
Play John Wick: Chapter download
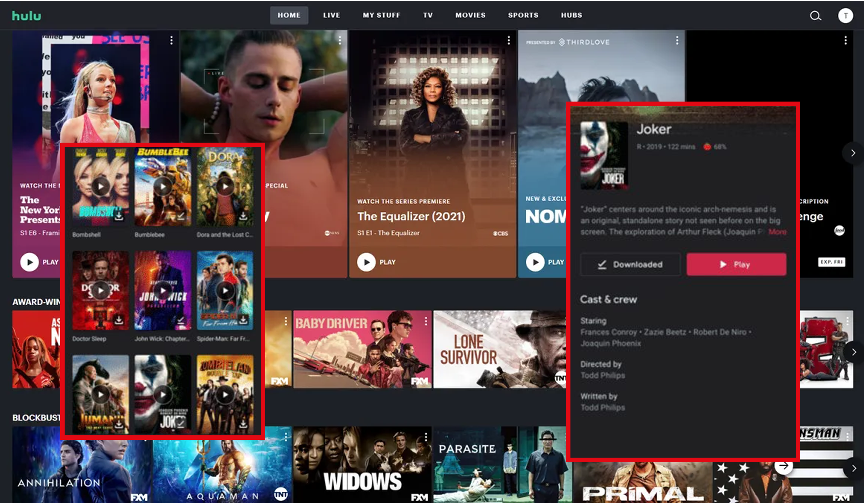[x=162, y=291]
